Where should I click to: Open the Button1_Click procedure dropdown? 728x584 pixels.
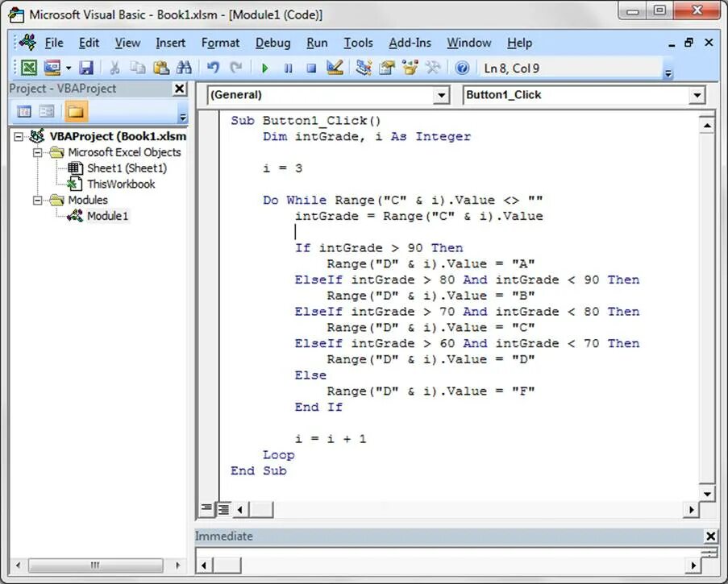click(697, 95)
